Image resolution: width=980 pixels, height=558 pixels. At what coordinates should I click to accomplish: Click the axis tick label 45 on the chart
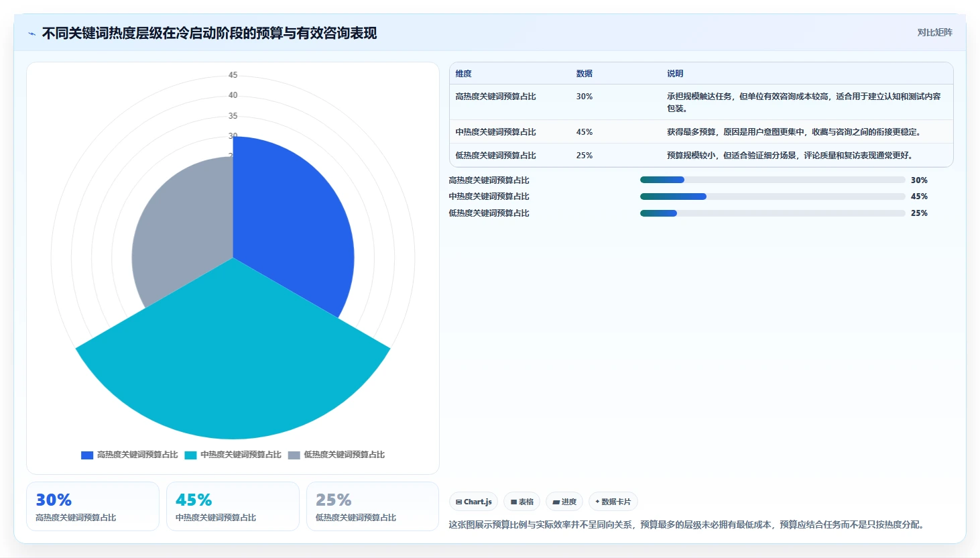click(x=233, y=75)
